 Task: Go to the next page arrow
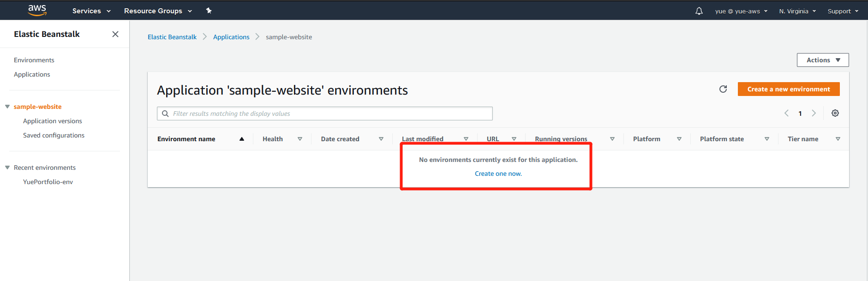[814, 113]
